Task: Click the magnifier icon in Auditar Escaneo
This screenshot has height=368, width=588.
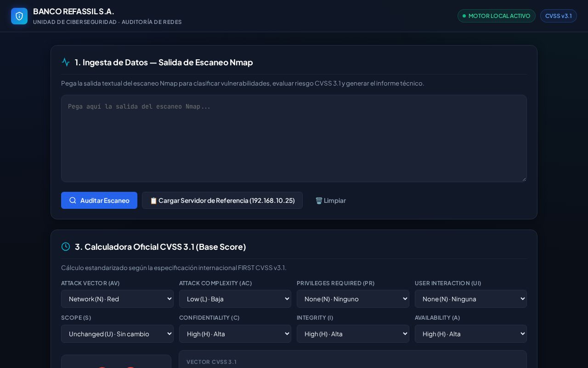Action: (73, 200)
